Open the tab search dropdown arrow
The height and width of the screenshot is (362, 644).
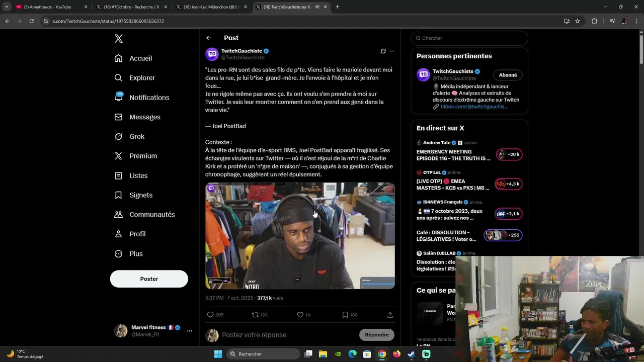pyautogui.click(x=7, y=7)
